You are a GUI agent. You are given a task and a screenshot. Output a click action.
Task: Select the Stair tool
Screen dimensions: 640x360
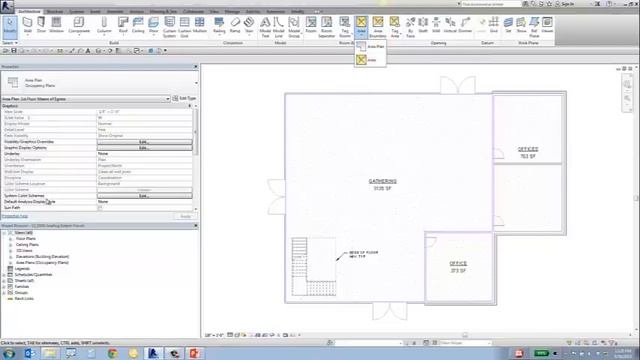pos(249,25)
